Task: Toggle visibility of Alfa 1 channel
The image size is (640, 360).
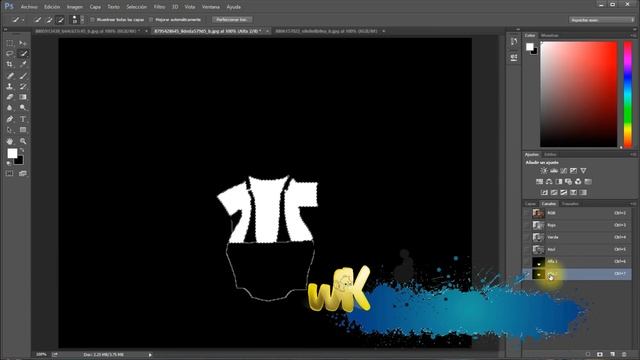Action: tap(527, 262)
